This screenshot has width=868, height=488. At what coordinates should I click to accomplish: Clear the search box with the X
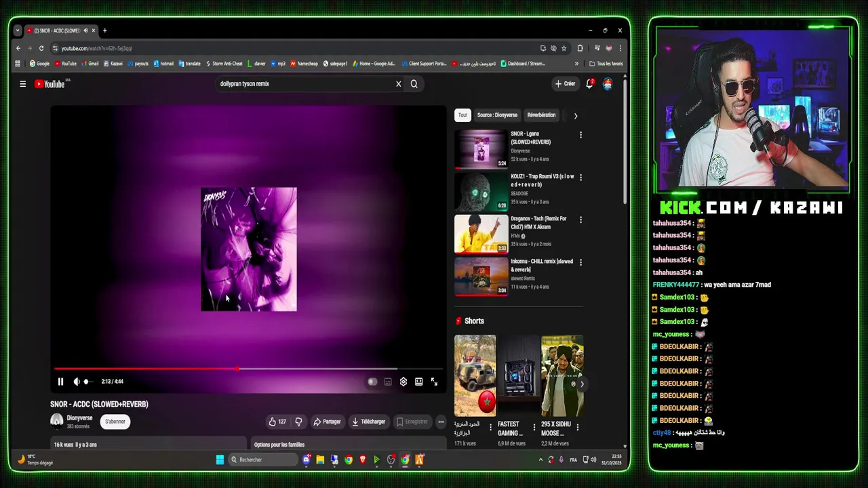399,84
